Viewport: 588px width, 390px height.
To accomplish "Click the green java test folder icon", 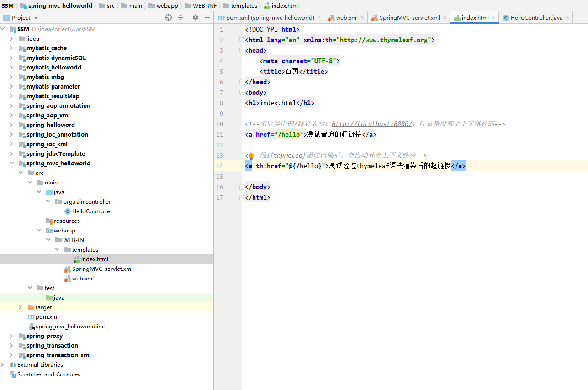I will [49, 298].
